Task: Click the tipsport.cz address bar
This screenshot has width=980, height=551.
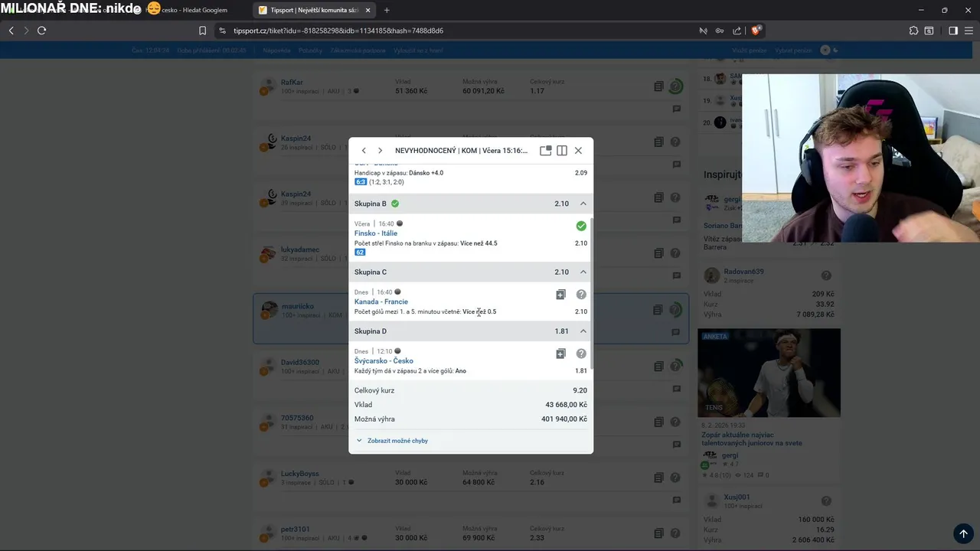Action: (338, 31)
